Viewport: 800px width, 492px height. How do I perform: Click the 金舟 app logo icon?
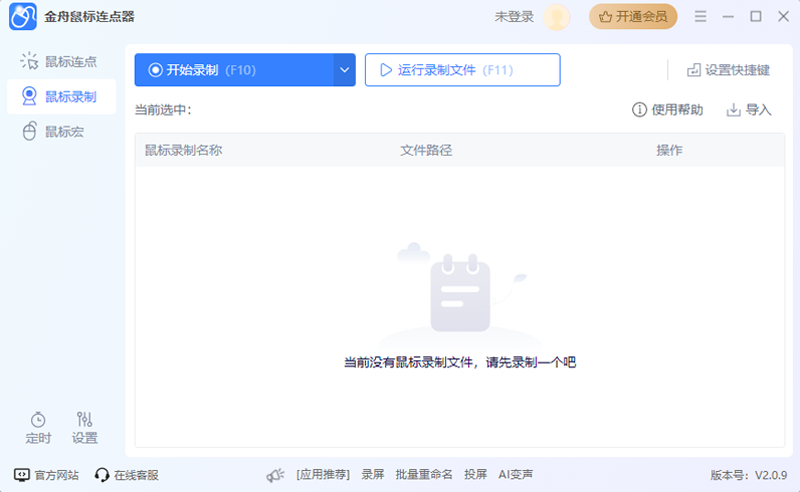23,17
